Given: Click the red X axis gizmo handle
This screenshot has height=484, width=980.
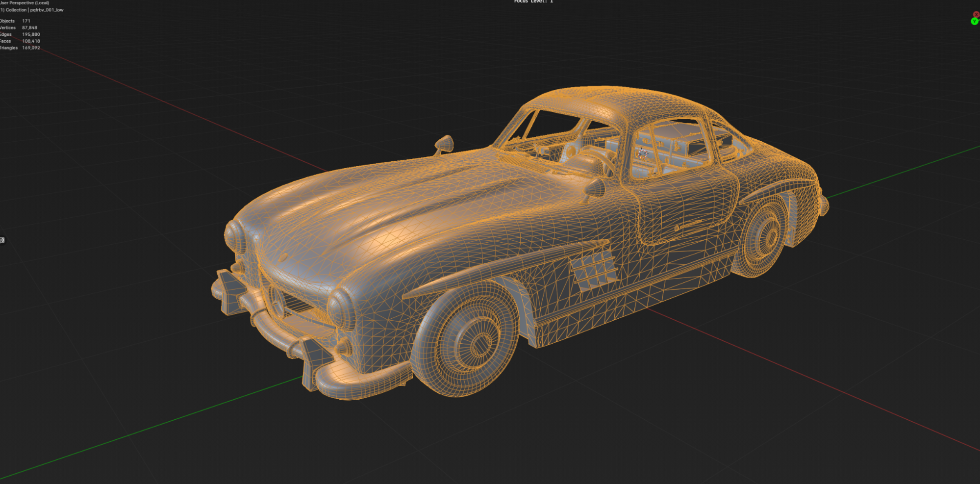Looking at the screenshot, I should point(977,15).
